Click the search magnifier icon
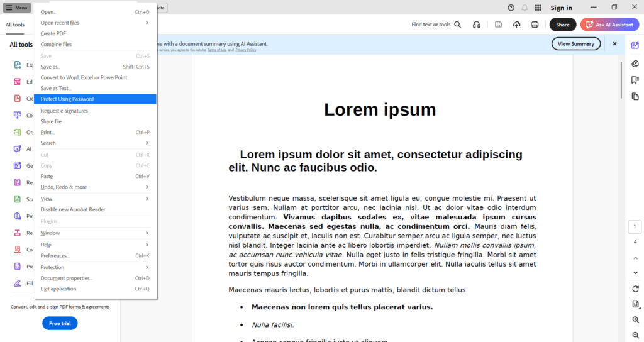 pyautogui.click(x=458, y=25)
